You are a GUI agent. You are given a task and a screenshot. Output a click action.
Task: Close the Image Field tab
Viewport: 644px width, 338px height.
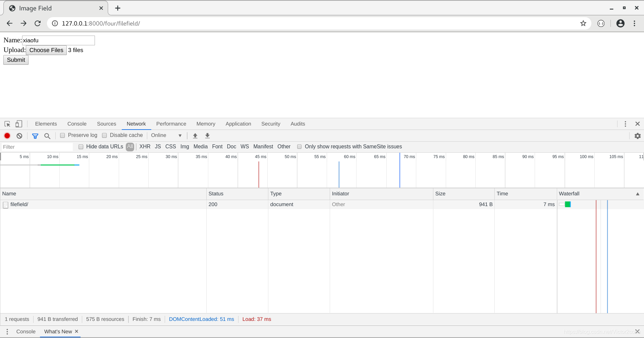(101, 8)
